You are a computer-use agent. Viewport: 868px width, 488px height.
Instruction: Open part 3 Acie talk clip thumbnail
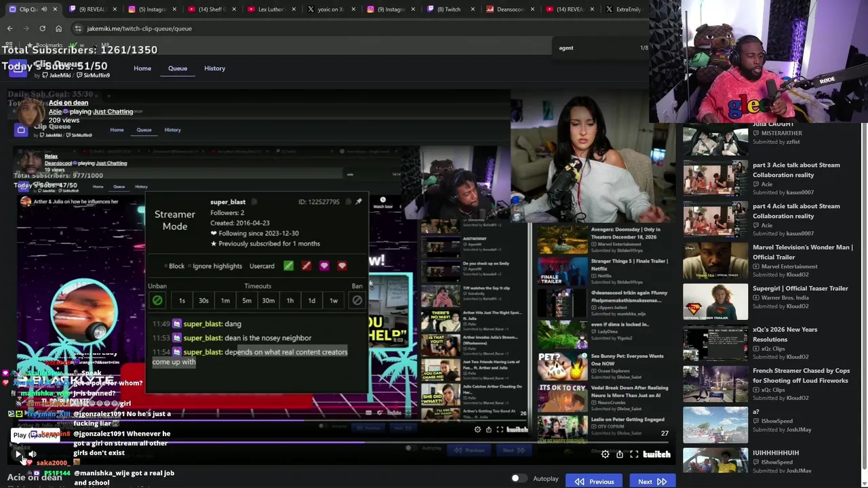coord(715,178)
